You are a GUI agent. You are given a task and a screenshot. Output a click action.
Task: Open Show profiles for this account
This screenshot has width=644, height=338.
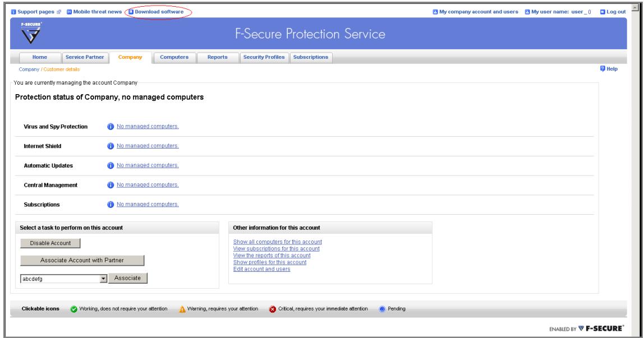coord(270,262)
